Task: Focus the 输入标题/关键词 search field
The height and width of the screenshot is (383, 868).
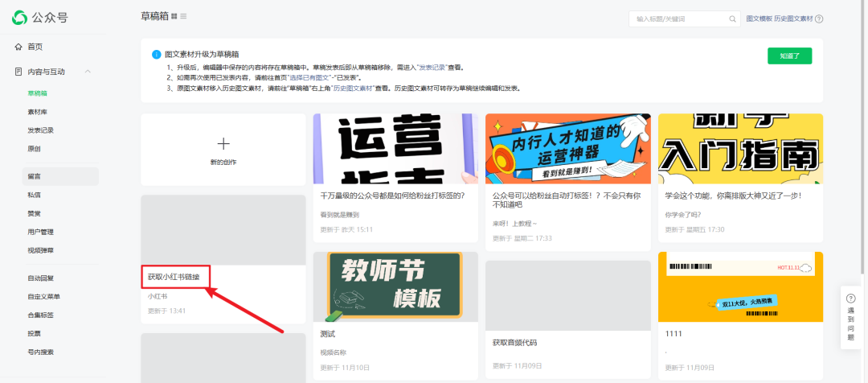Action: 679,19
